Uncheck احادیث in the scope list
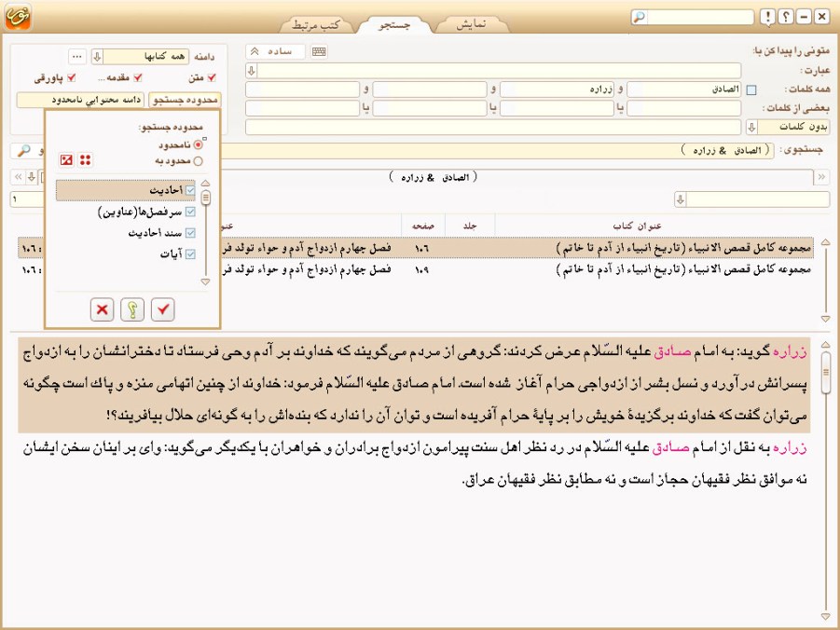840x630 pixels. pos(190,190)
